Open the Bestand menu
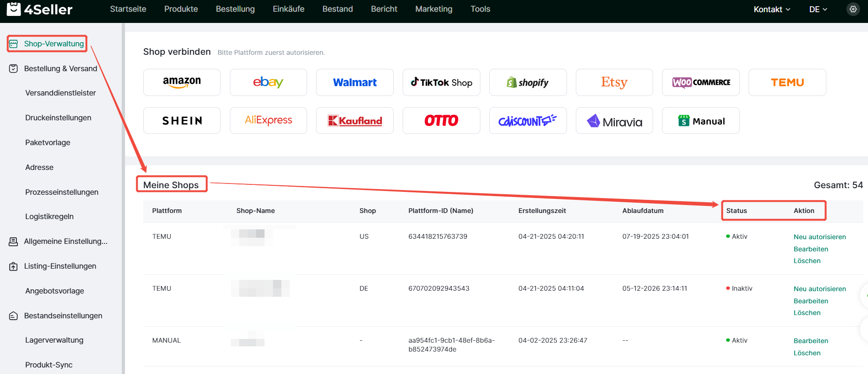 [x=338, y=9]
